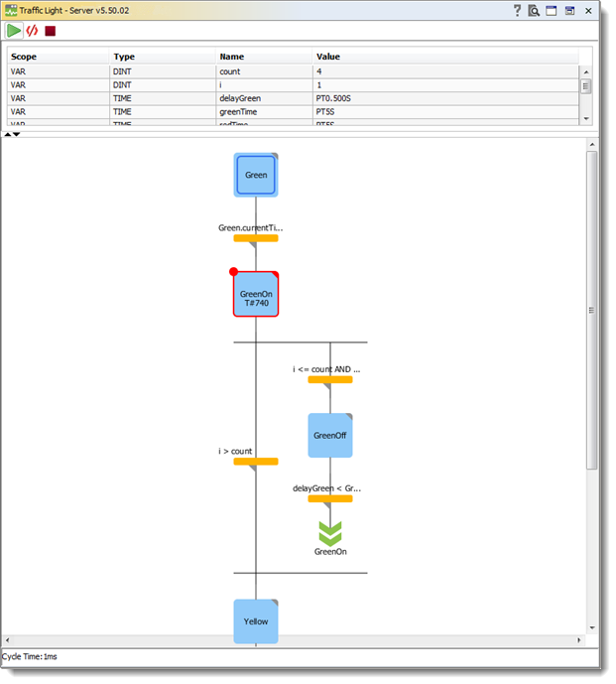Click the GreenOn step with breakpoint

coord(256,295)
